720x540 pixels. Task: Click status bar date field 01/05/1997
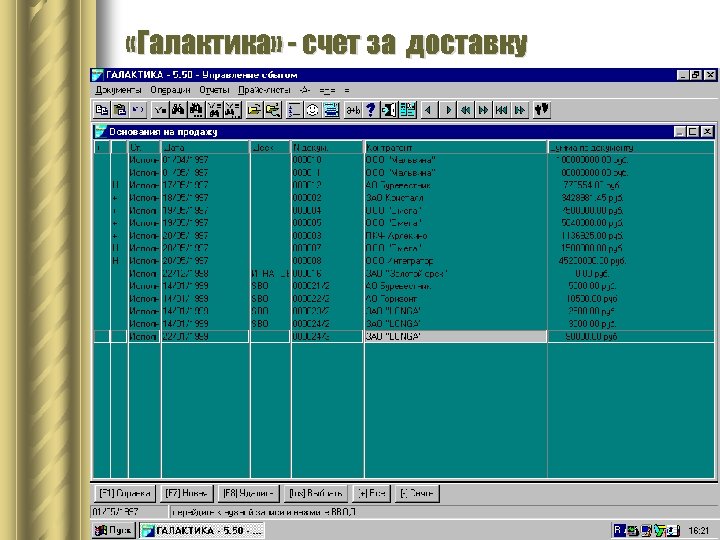[x=130, y=512]
